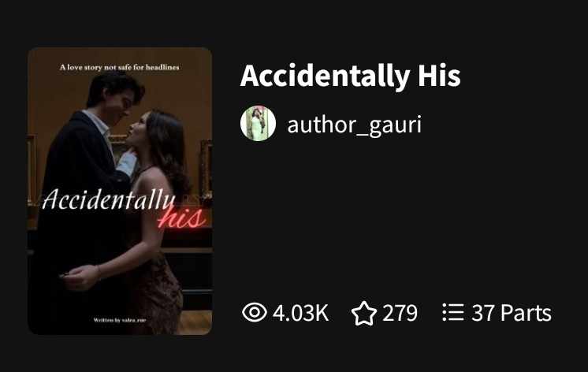This screenshot has height=372, width=588.
Task: Open the author_gauri profile avatar
Action: [x=258, y=124]
